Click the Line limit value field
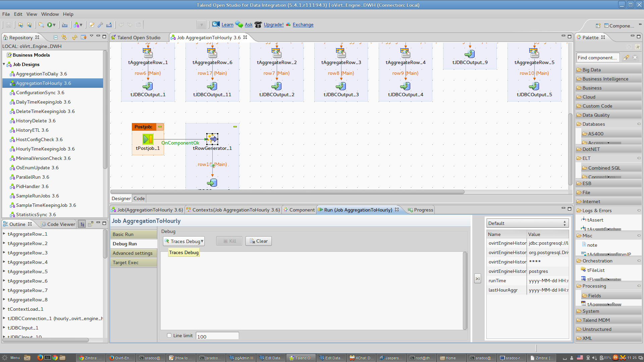This screenshot has height=362, width=644. point(217,336)
